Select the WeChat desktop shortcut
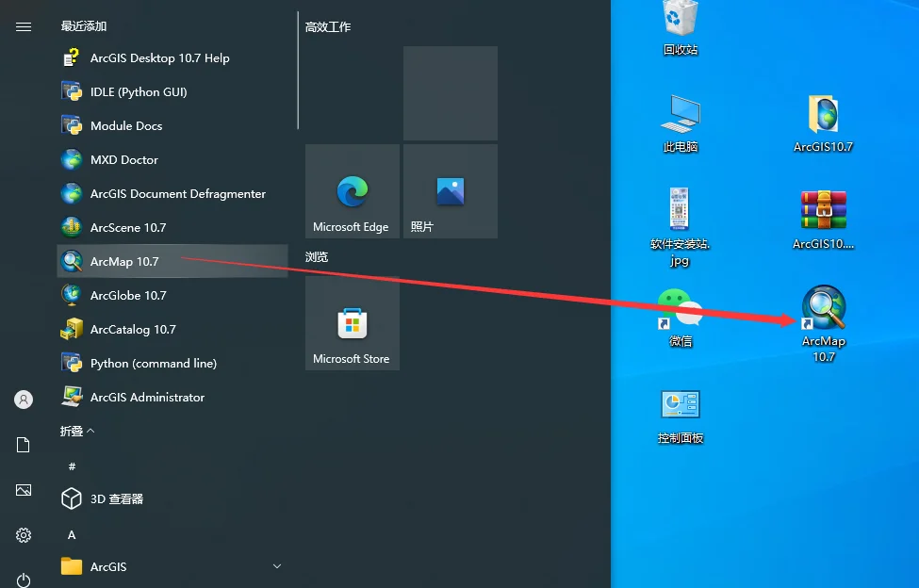 pyautogui.click(x=680, y=318)
